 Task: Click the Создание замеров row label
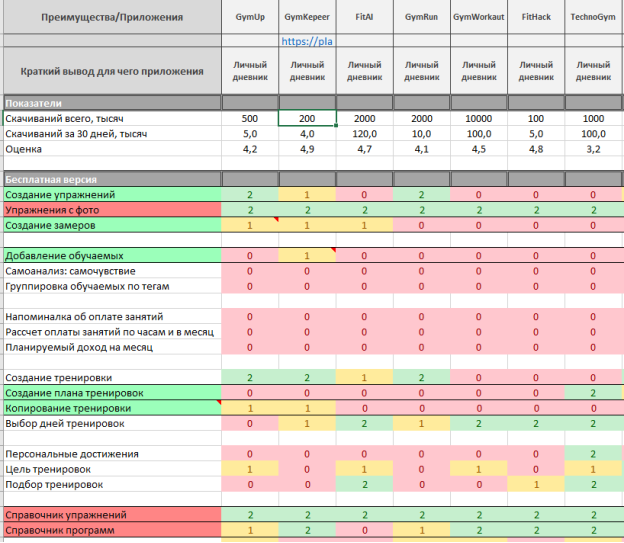point(112,225)
